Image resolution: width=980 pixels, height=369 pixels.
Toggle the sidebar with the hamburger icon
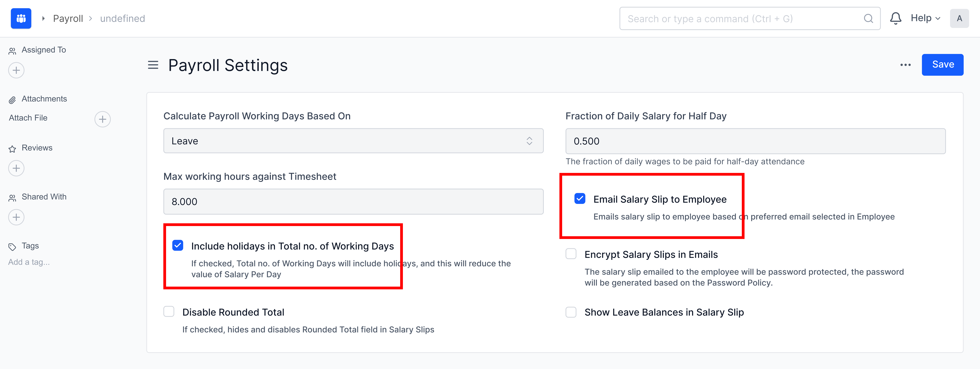(153, 65)
